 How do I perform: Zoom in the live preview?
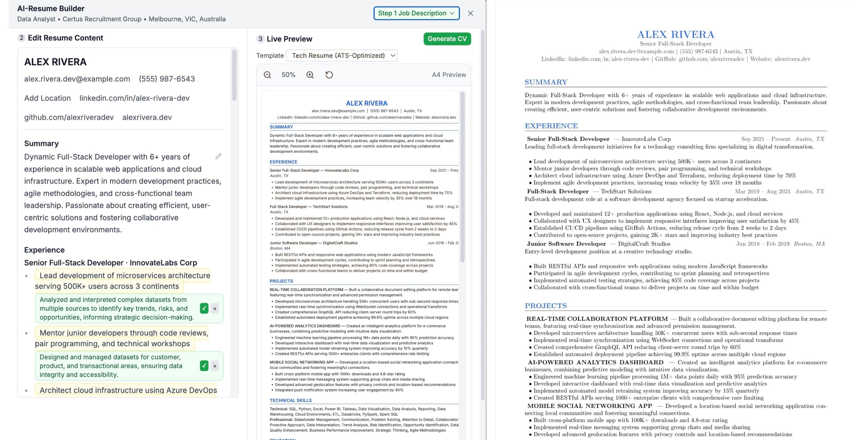(x=310, y=74)
